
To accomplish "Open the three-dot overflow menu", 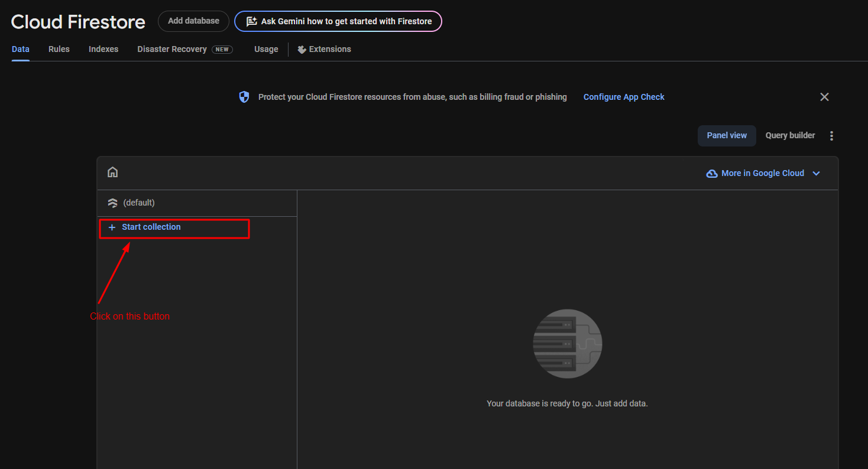I will 831,136.
